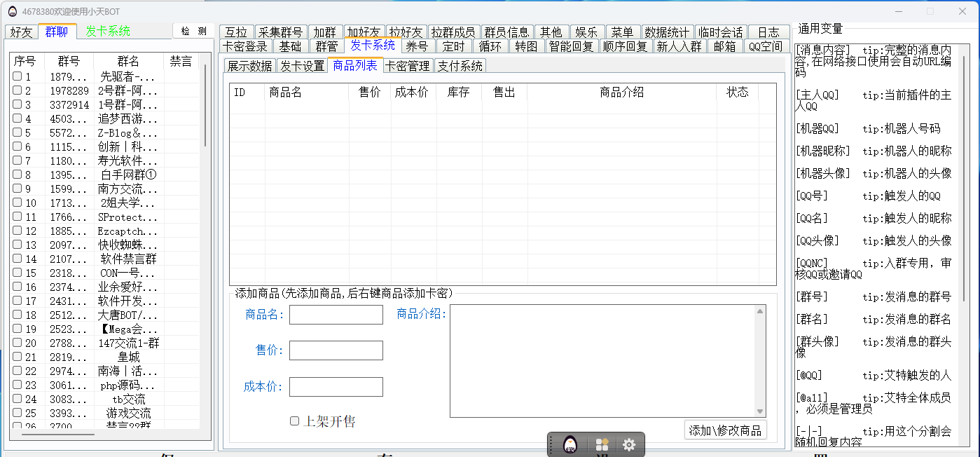Sort by the 库存 column header
The width and height of the screenshot is (980, 457).
(x=458, y=93)
